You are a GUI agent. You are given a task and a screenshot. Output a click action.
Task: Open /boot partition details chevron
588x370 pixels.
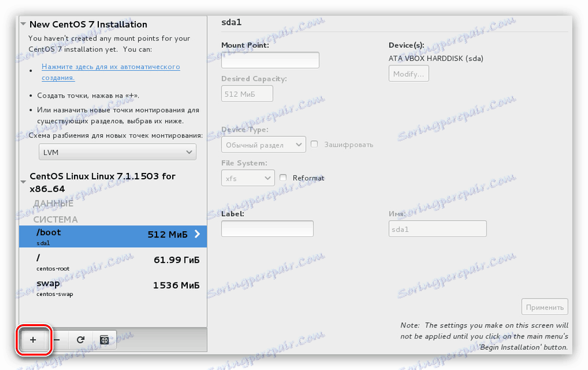click(198, 234)
